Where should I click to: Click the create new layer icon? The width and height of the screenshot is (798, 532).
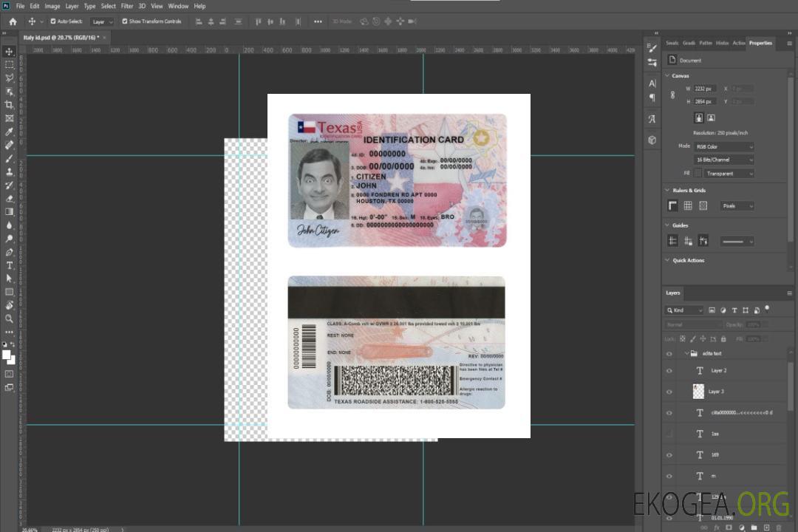pyautogui.click(x=766, y=528)
